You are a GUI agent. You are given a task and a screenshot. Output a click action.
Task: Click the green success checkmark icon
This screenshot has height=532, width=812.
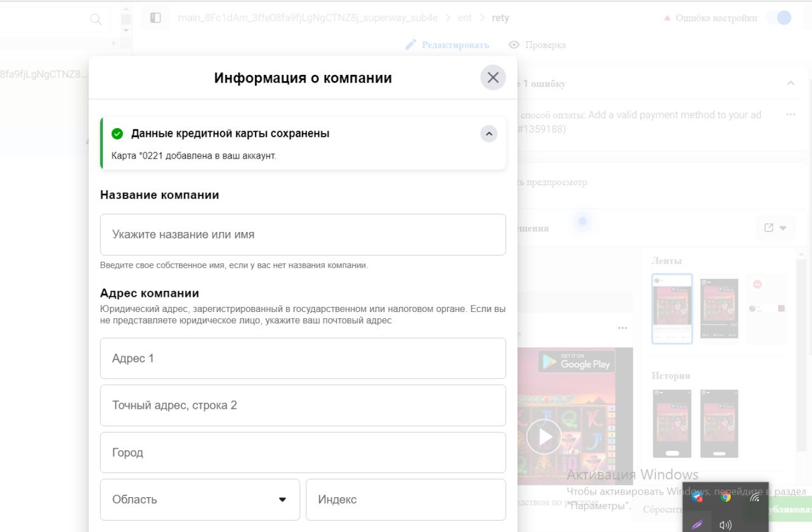pos(117,134)
